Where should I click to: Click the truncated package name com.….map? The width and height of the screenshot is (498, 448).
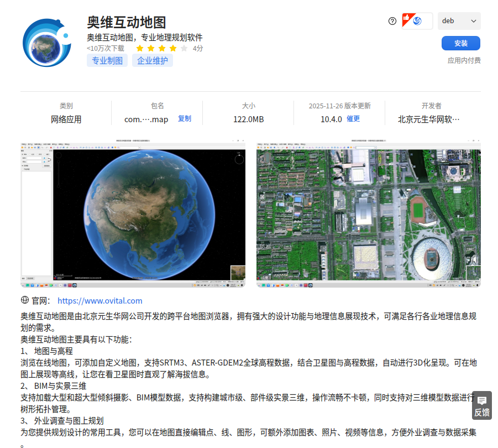146,119
